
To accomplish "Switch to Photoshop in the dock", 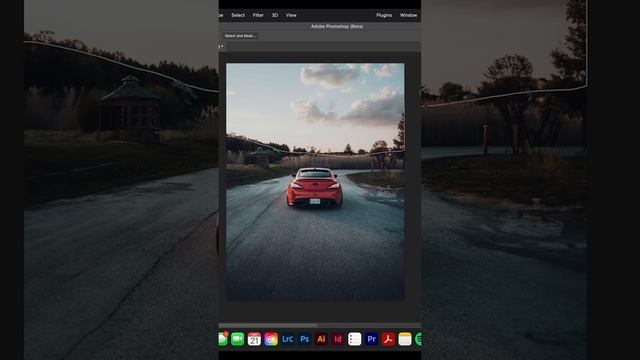I will pyautogui.click(x=304, y=339).
